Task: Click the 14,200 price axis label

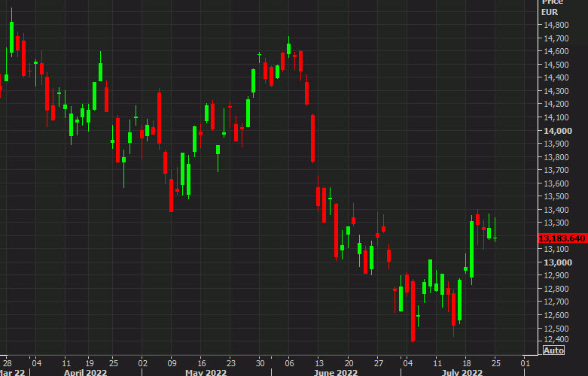Action: 556,104
